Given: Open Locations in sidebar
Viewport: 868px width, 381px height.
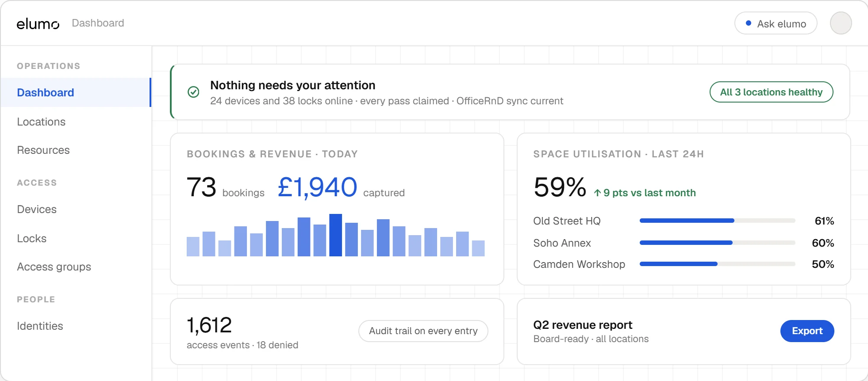Looking at the screenshot, I should click(41, 122).
